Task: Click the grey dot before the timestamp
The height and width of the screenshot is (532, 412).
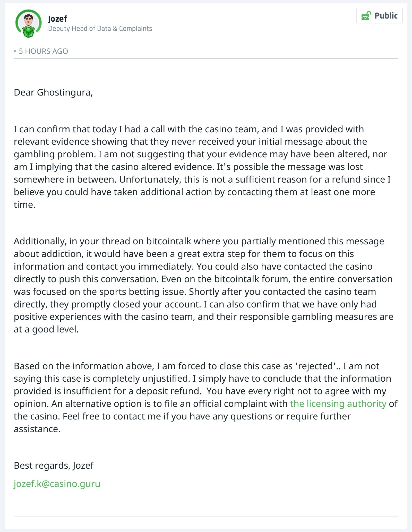Action: (x=15, y=51)
